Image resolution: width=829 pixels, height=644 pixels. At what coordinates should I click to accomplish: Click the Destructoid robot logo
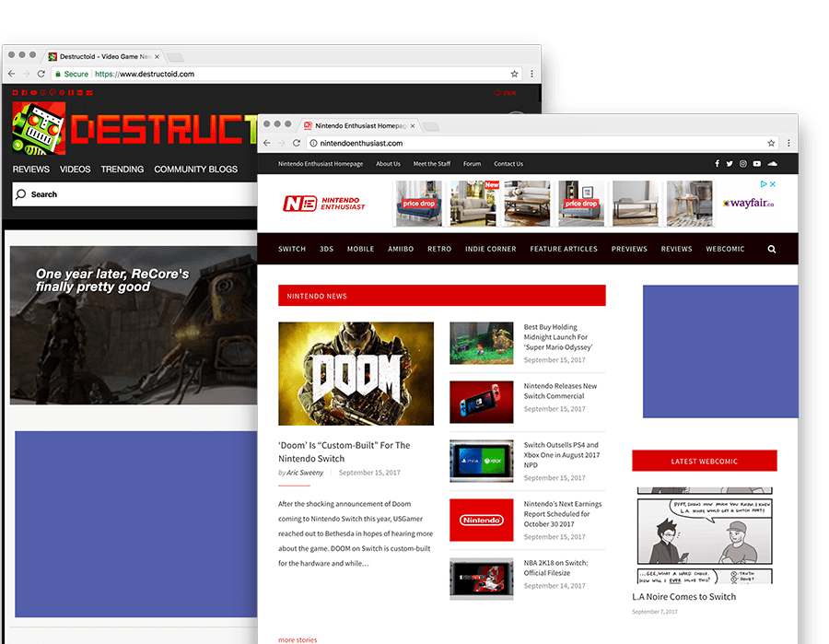[x=39, y=127]
